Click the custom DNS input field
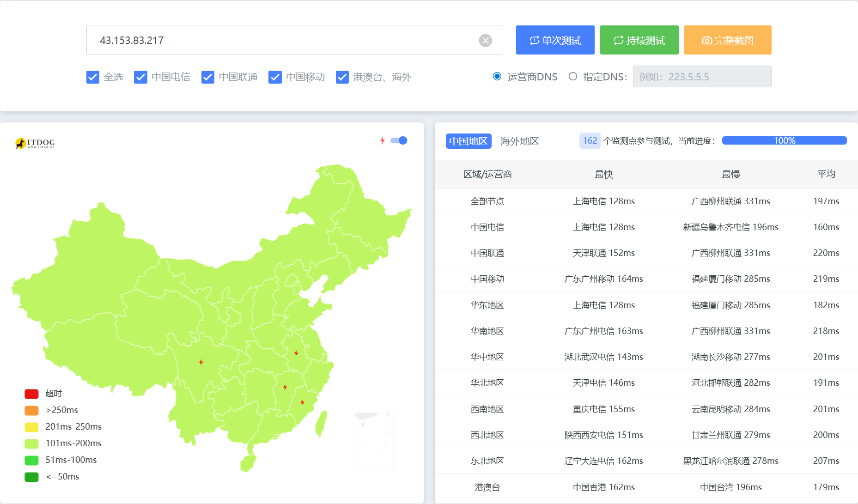 point(702,77)
